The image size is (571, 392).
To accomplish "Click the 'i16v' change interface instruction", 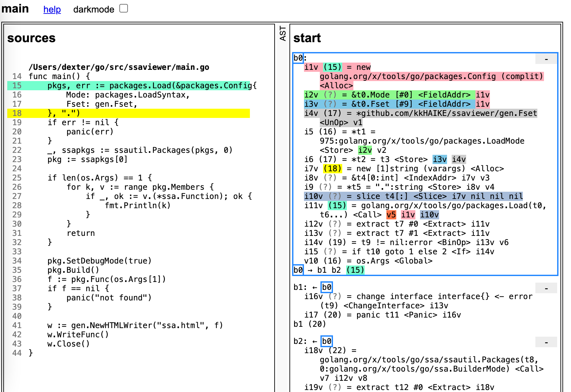I will tap(418, 301).
